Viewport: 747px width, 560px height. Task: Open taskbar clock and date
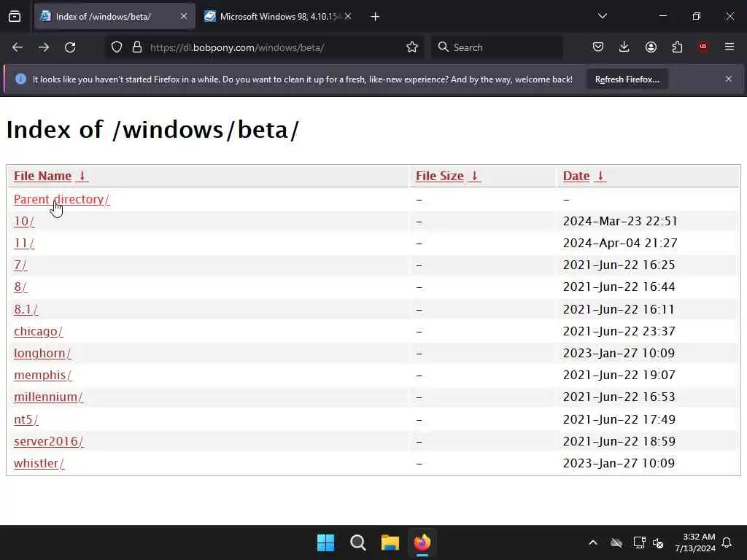coord(695,542)
